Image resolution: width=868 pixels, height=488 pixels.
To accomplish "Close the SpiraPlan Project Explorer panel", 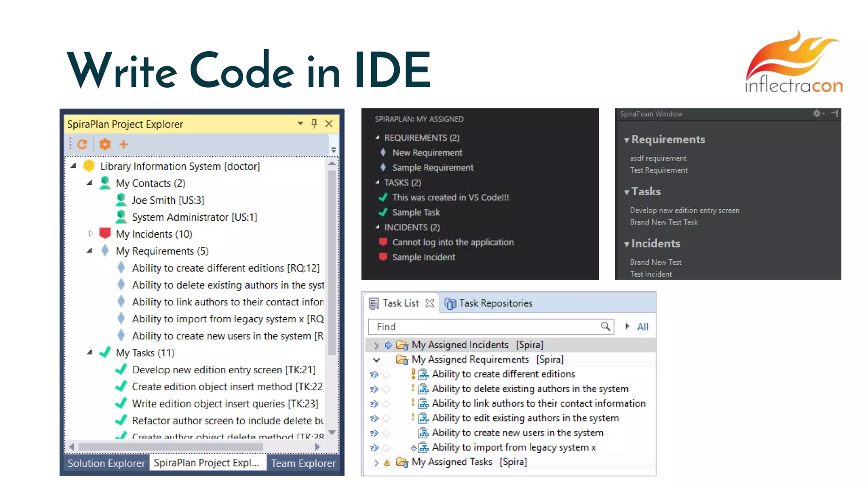I will point(329,123).
